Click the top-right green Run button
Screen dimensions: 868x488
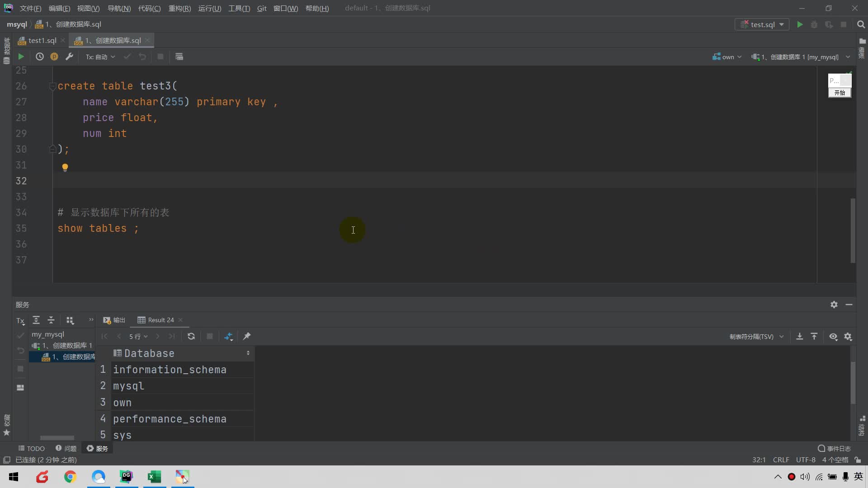[800, 24]
